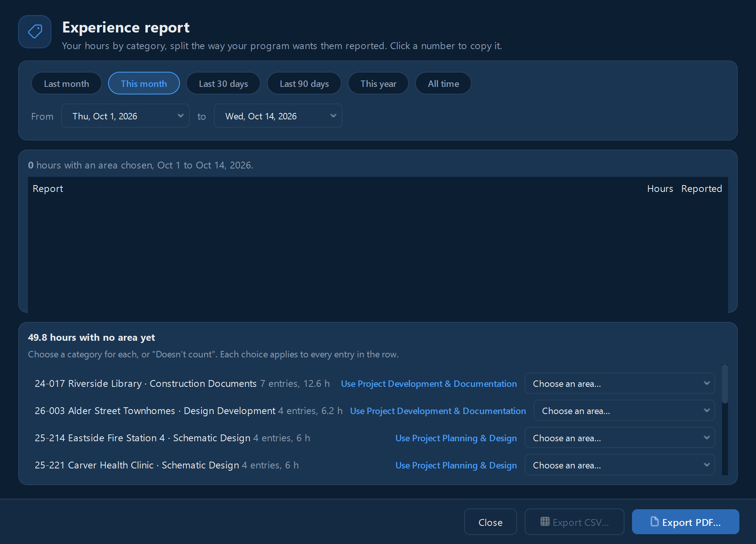Image resolution: width=756 pixels, height=544 pixels.
Task: Select the All time range
Action: click(x=443, y=83)
